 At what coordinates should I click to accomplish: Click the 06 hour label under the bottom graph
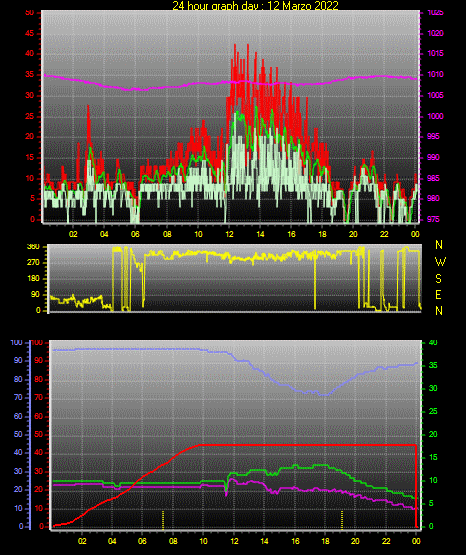(142, 541)
